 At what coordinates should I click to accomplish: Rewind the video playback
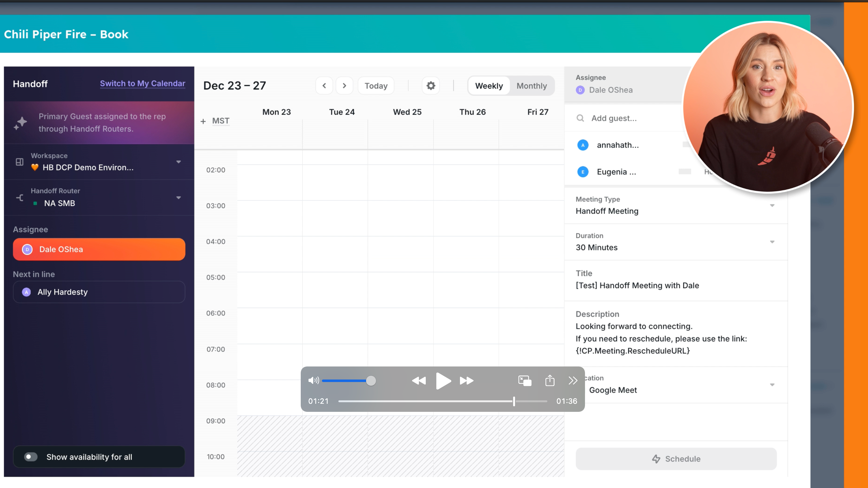419,380
